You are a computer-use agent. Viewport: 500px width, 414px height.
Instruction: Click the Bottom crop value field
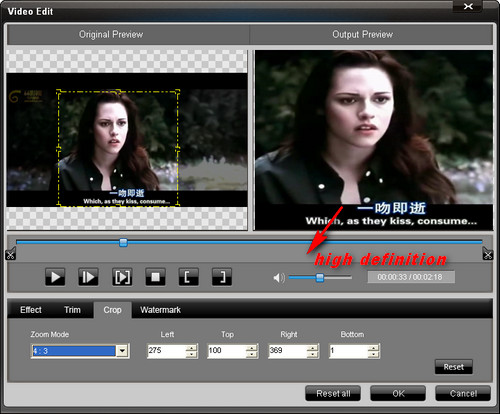[x=348, y=351]
